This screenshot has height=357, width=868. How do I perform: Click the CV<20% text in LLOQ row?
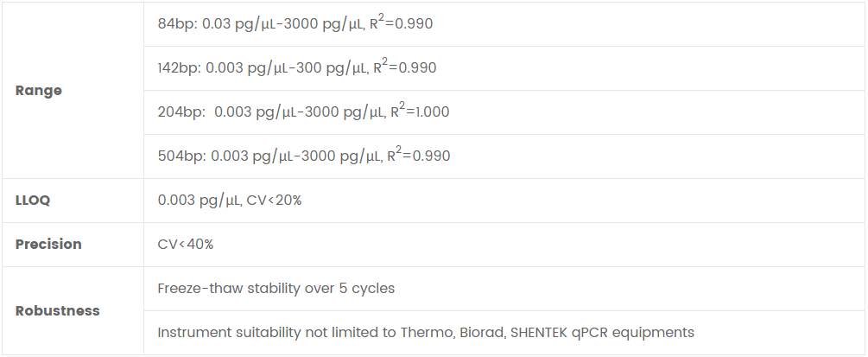[x=275, y=201]
